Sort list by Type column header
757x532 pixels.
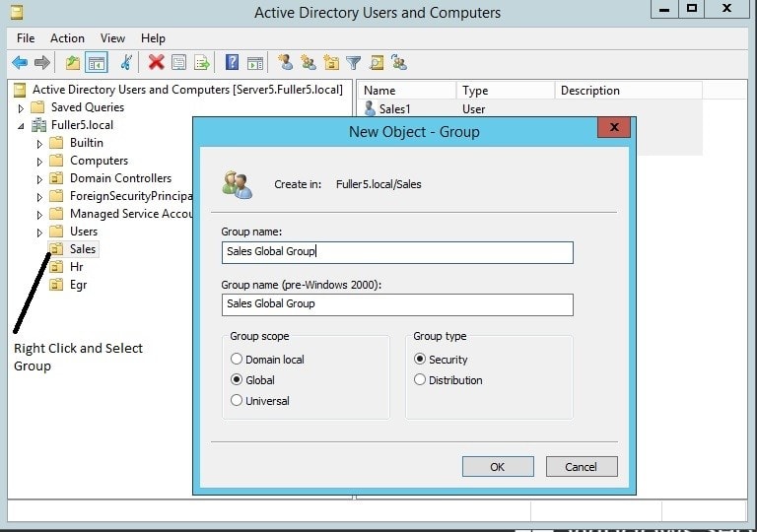506,91
